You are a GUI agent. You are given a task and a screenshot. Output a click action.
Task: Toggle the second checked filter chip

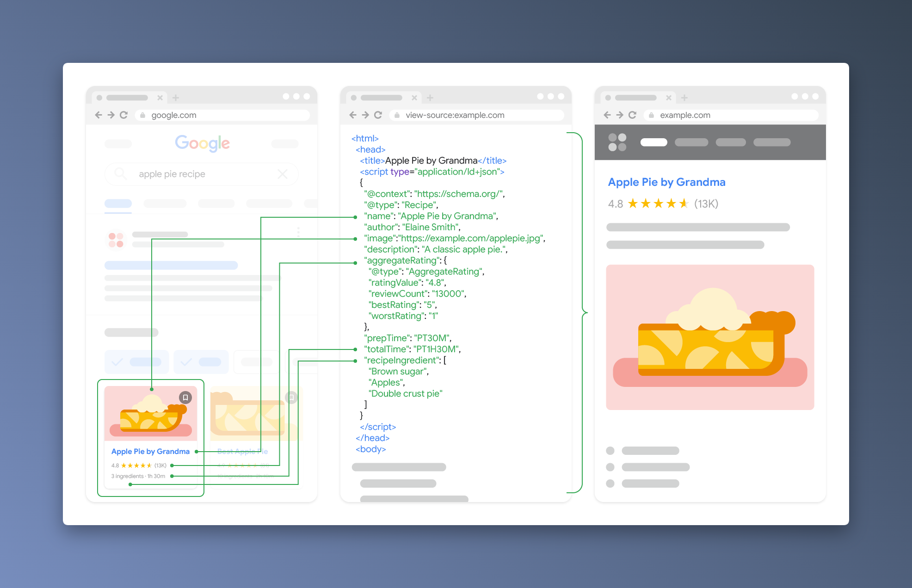(x=201, y=362)
